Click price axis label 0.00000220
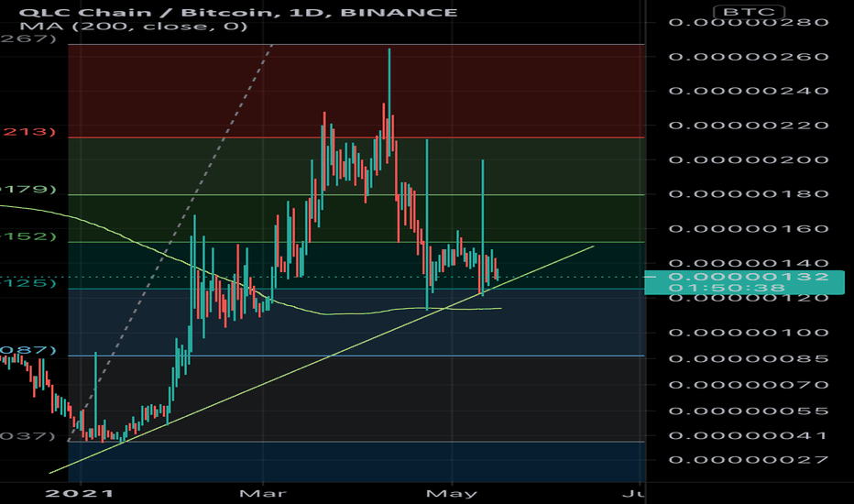Viewport: 854px width, 504px height. [x=749, y=126]
